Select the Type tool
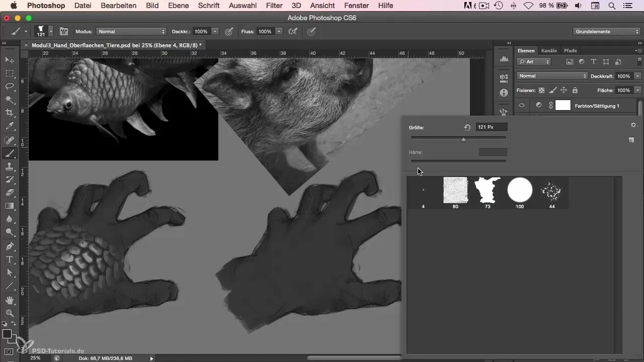This screenshot has height=362, width=644. coord(10,260)
